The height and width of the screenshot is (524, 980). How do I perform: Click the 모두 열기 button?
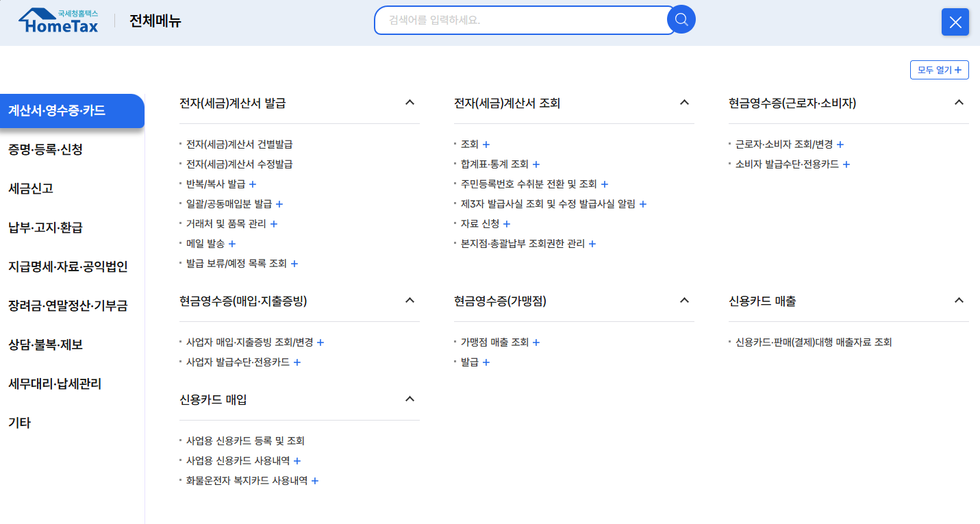939,69
